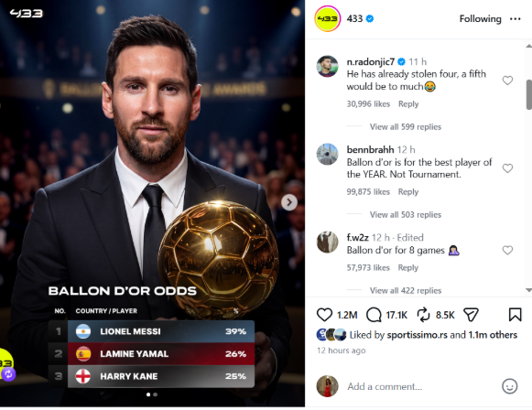Click the Following button
Image resolution: width=532 pixels, height=410 pixels.
pos(480,19)
